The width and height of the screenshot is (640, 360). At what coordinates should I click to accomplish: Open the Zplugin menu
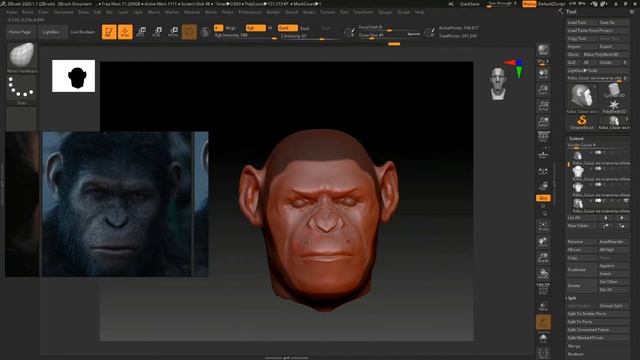click(385, 12)
